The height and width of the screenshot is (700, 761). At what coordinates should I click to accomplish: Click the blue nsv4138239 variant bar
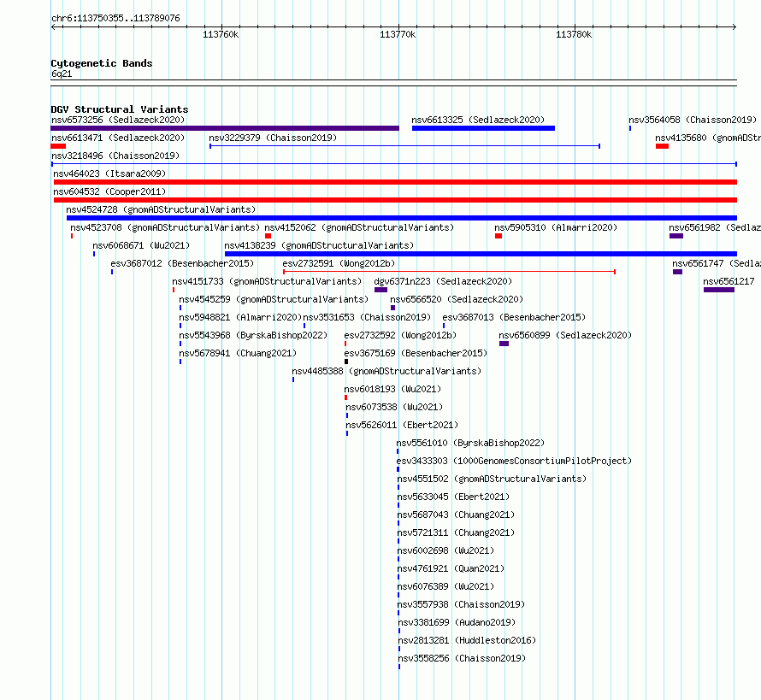coord(481,254)
